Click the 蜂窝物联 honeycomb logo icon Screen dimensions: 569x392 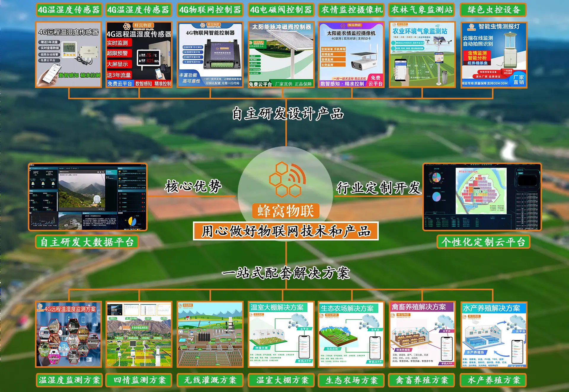[x=287, y=179]
